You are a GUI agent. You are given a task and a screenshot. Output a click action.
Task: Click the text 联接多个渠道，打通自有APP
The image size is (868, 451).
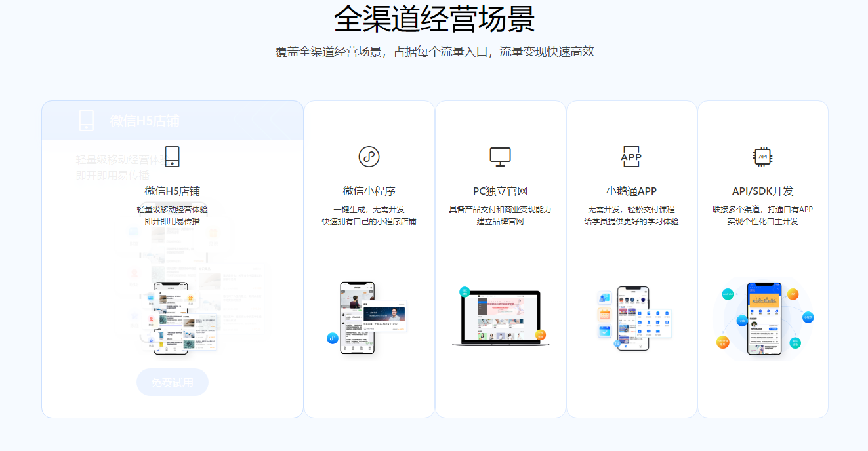pyautogui.click(x=763, y=210)
